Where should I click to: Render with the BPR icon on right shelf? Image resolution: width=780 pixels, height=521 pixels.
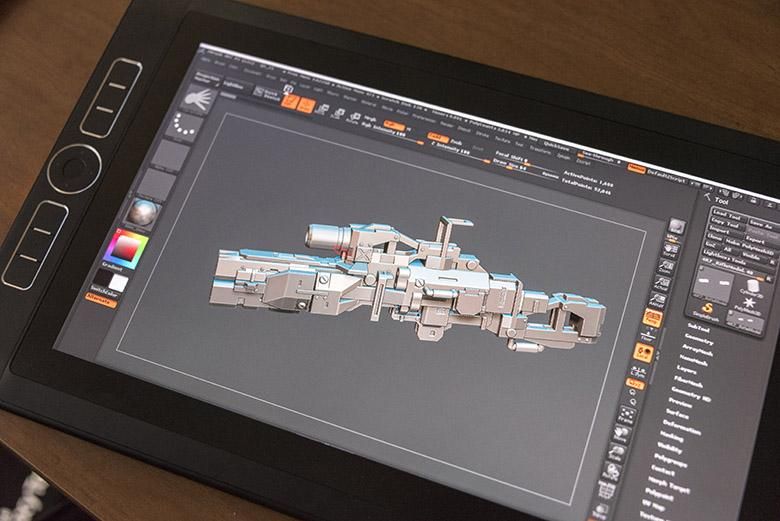tap(676, 228)
